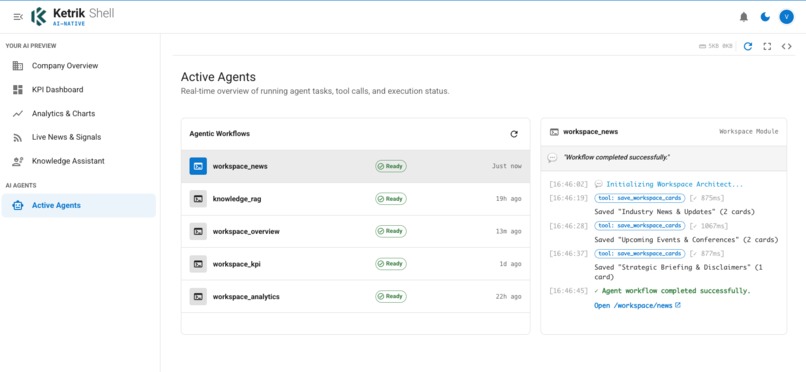Click the Ketrik Shell logo
This screenshot has width=806, height=372.
(x=72, y=16)
